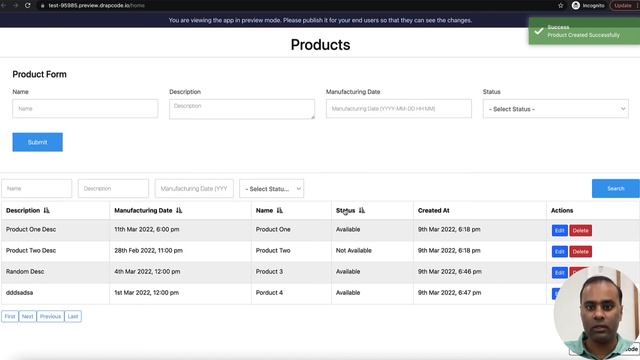
Task: Reload the page with the refresh icon
Action: (28, 5)
